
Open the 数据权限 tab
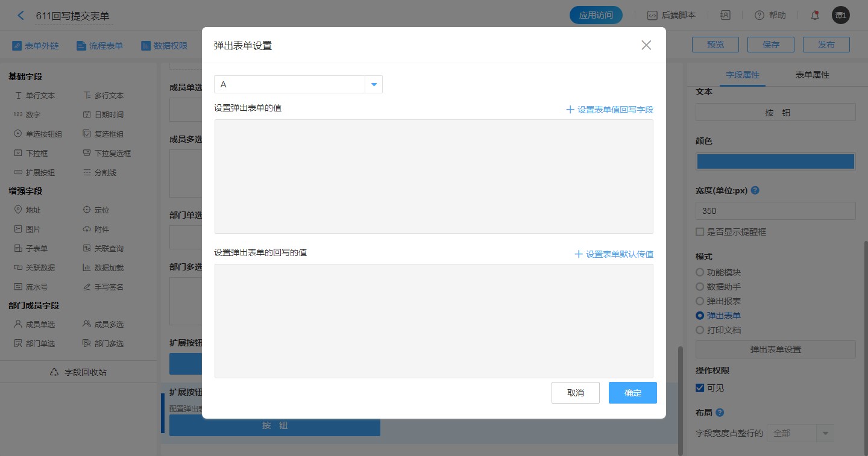tap(164, 46)
